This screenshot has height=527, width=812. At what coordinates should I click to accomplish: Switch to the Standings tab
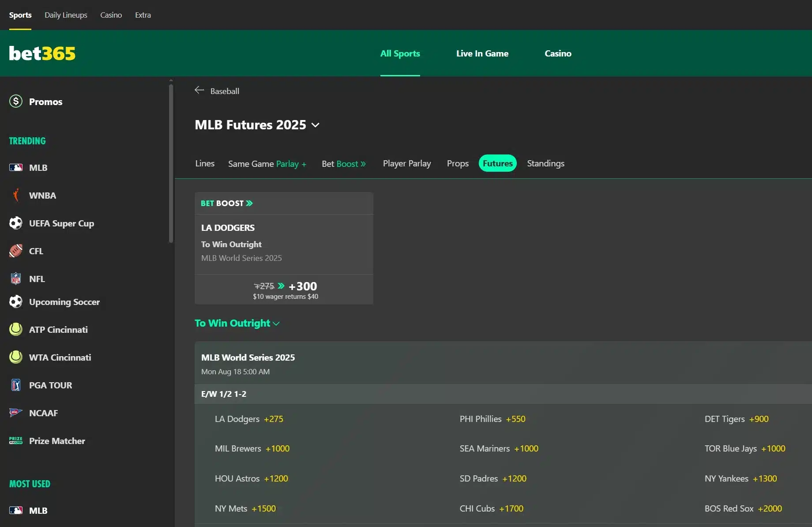click(x=545, y=163)
